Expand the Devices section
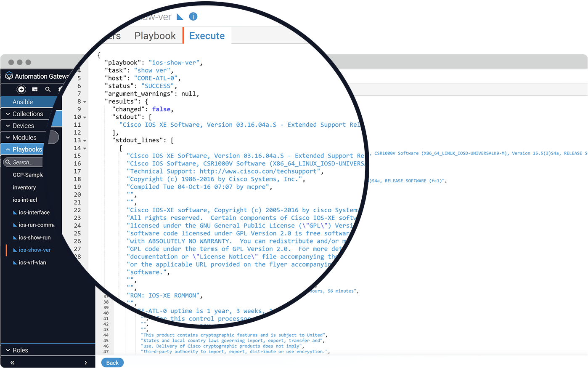This screenshot has height=368, width=588. [x=7, y=125]
